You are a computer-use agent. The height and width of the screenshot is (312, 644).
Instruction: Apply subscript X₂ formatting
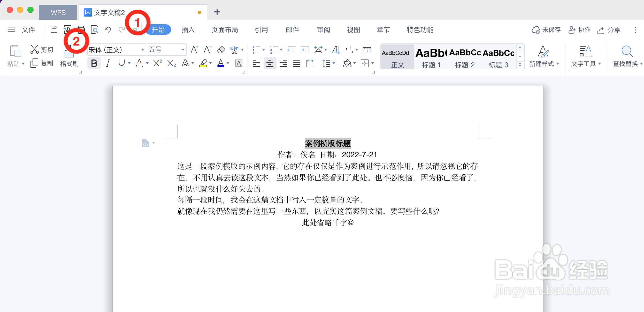coord(171,63)
